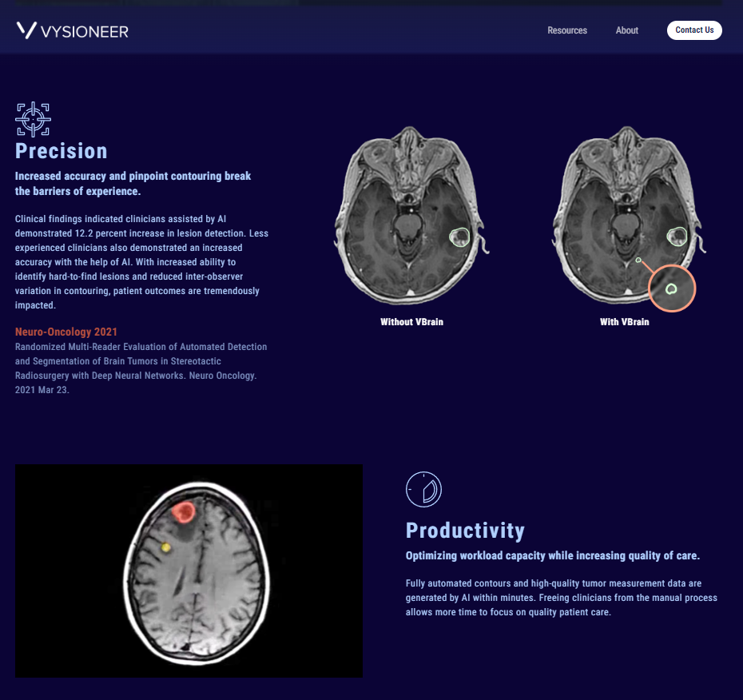Click the Vysioneer logo
The image size is (743, 700).
tap(72, 31)
